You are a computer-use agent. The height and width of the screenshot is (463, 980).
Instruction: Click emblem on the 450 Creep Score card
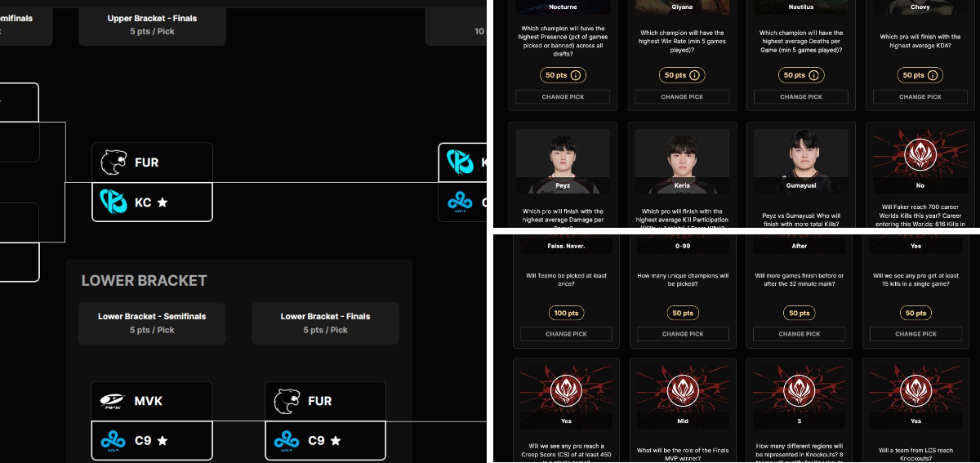pos(566,390)
